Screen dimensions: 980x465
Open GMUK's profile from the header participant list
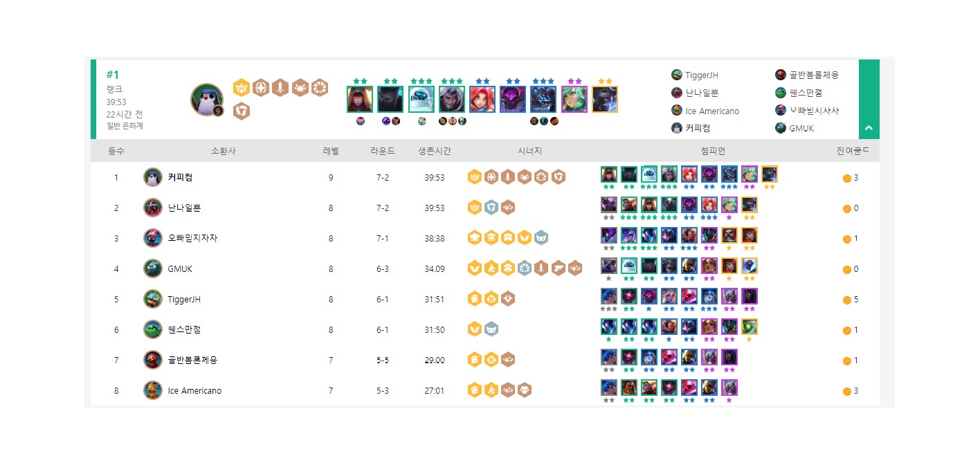[x=801, y=128]
